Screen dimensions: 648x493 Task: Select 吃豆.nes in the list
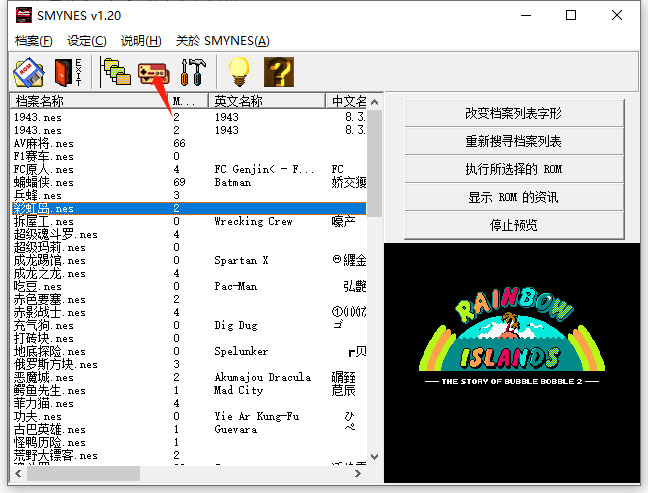tap(38, 286)
